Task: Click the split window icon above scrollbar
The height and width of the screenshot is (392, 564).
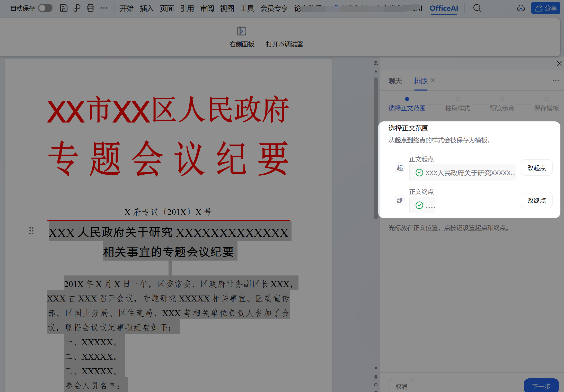Action: (x=376, y=63)
